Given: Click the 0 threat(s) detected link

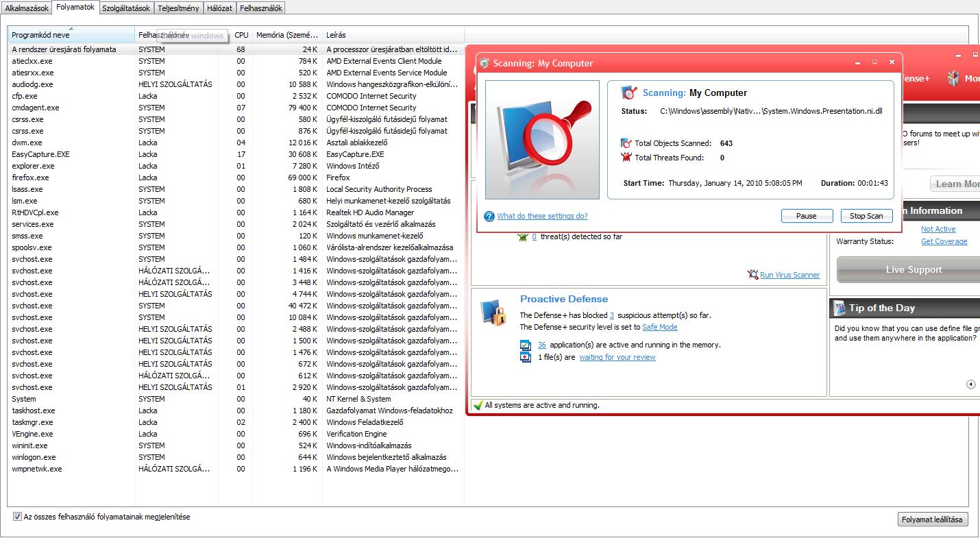Looking at the screenshot, I should [535, 236].
